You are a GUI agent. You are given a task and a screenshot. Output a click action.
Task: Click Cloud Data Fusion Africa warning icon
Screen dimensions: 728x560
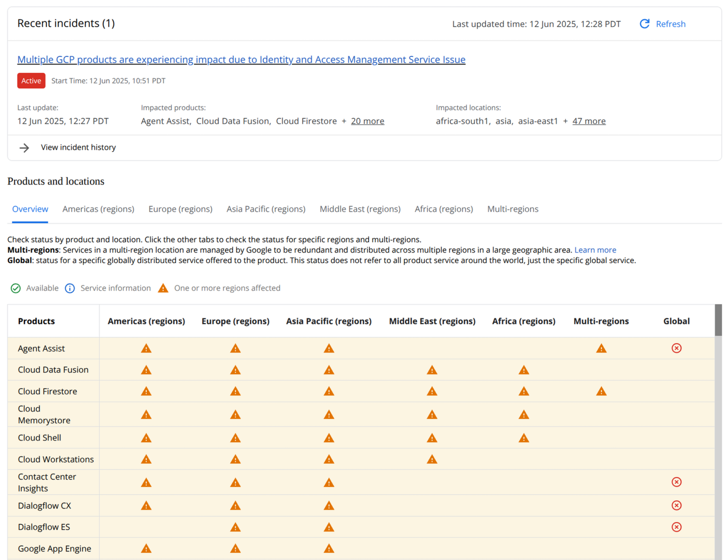pos(524,370)
